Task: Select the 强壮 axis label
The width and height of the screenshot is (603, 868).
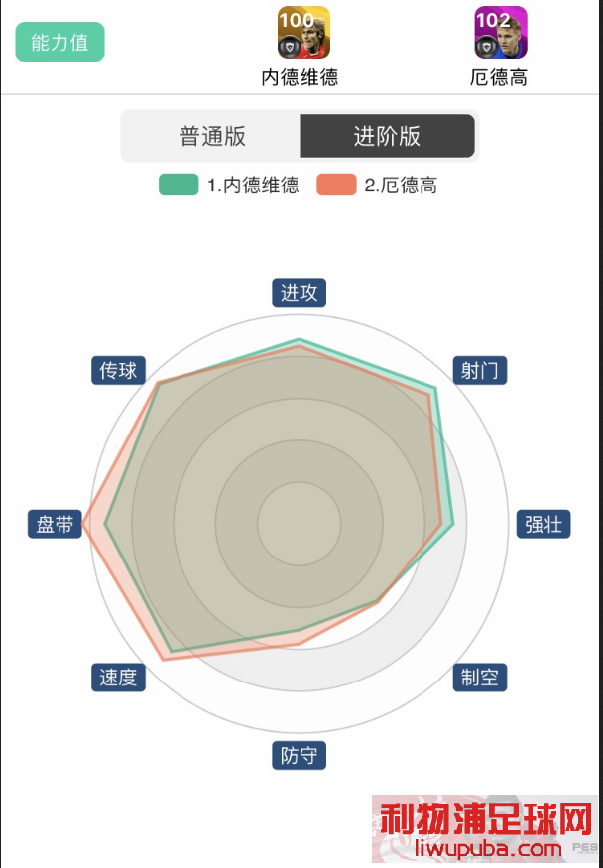Action: click(543, 524)
